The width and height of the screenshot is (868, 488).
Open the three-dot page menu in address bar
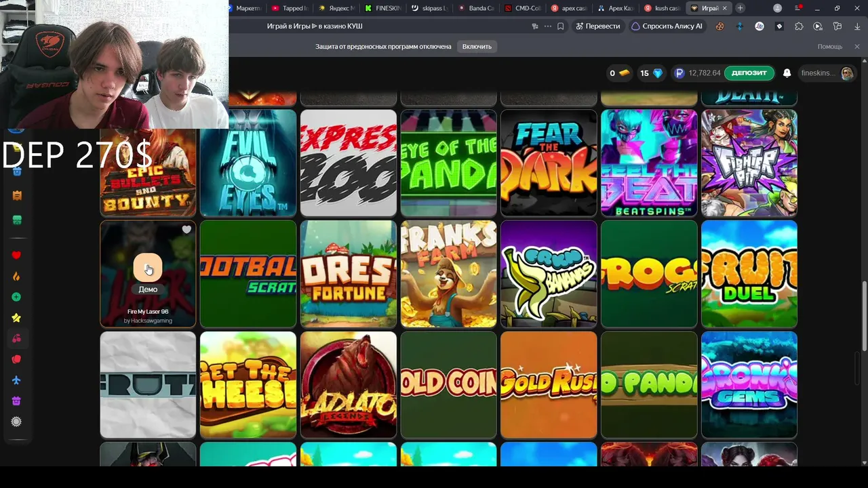coord(548,26)
